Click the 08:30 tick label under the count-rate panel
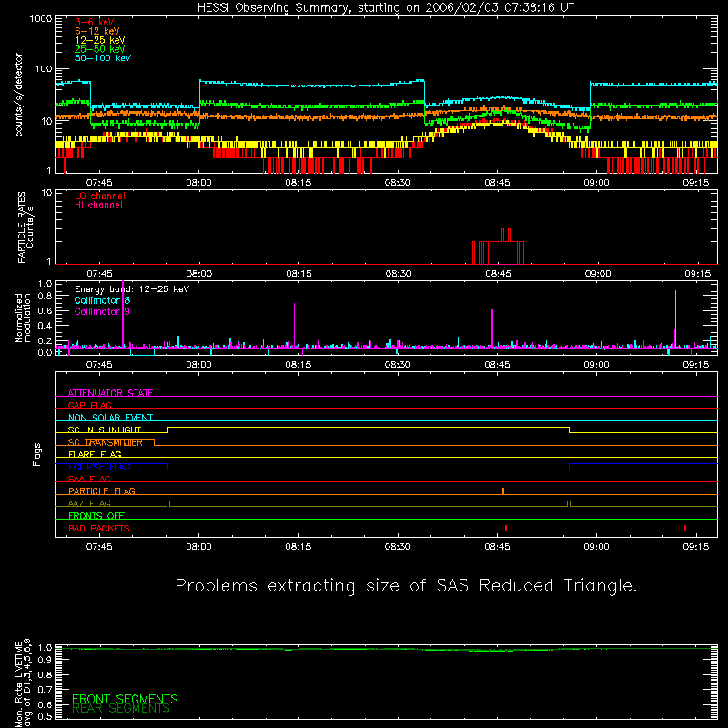The image size is (728, 728). [398, 183]
